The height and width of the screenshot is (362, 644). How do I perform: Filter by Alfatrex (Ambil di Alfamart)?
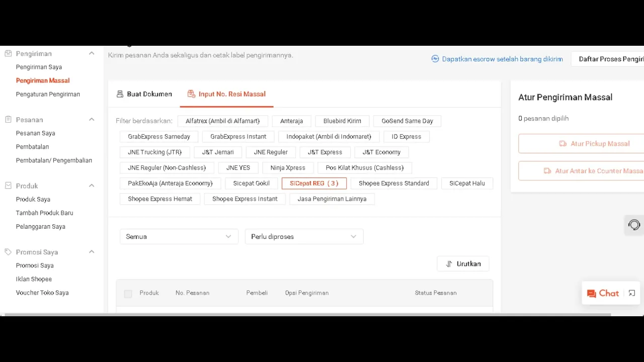tap(222, 121)
